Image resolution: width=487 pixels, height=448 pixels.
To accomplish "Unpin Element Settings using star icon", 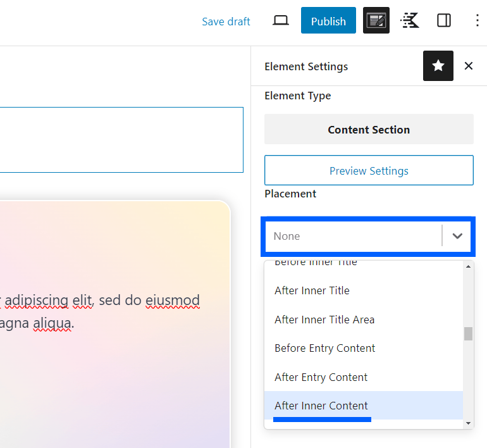I will click(438, 66).
